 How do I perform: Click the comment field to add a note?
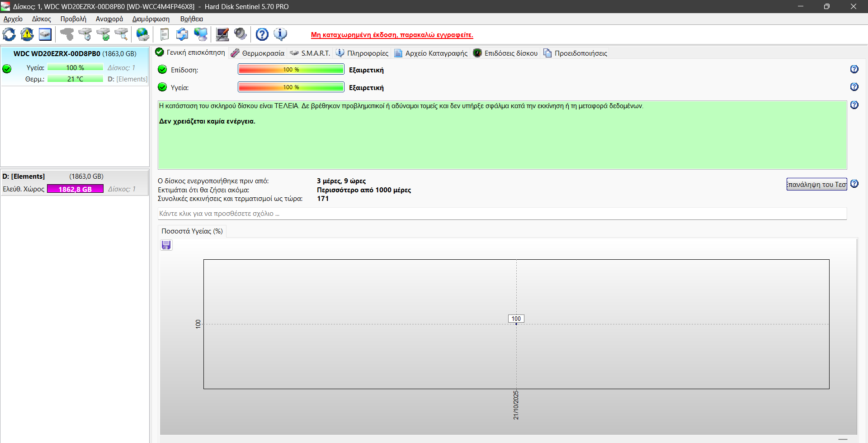502,214
